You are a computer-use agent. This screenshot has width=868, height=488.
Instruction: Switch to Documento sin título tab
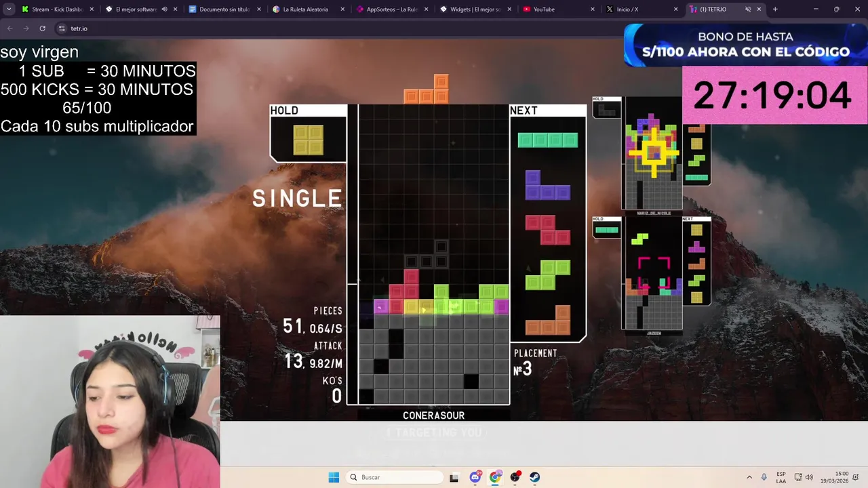(x=224, y=9)
